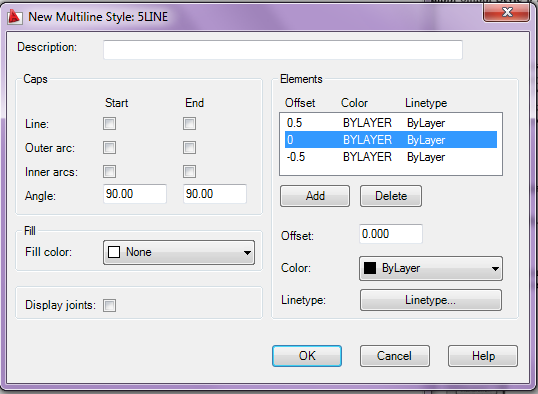The height and width of the screenshot is (394, 538).
Task: Enable Display joints checkbox
Action: click(109, 305)
